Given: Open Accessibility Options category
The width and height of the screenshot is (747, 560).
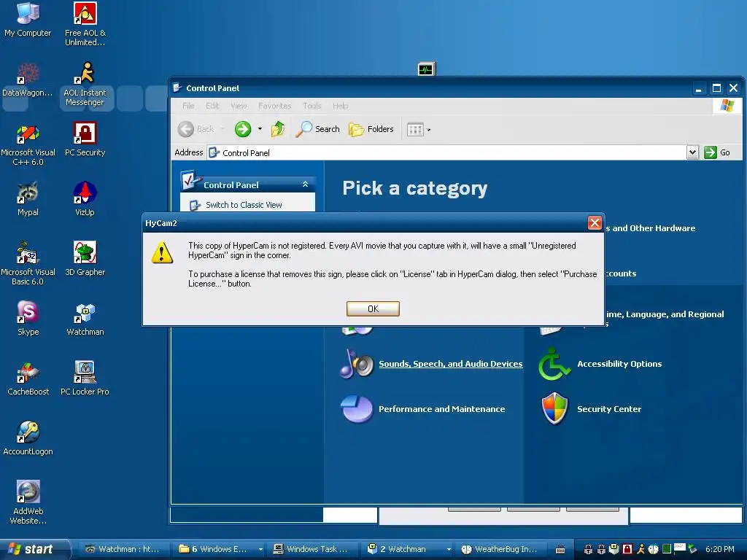Looking at the screenshot, I should 619,364.
